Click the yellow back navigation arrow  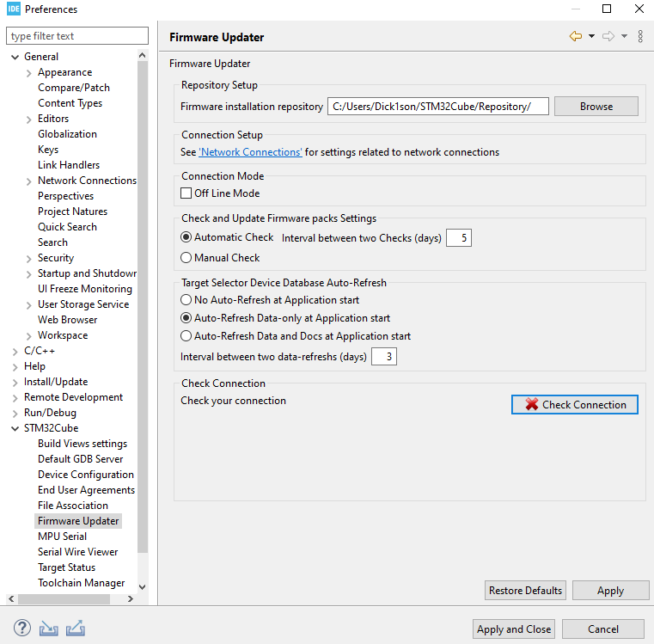(x=575, y=36)
